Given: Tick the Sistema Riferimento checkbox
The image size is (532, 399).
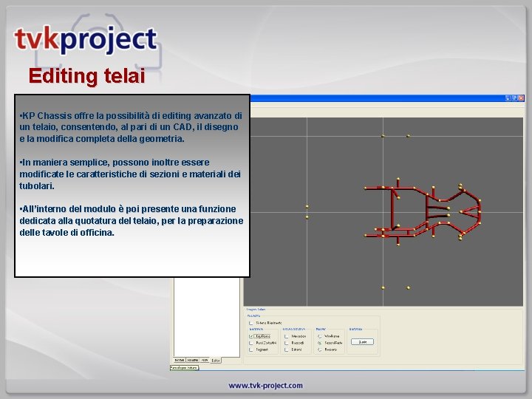Looking at the screenshot, I should (251, 323).
